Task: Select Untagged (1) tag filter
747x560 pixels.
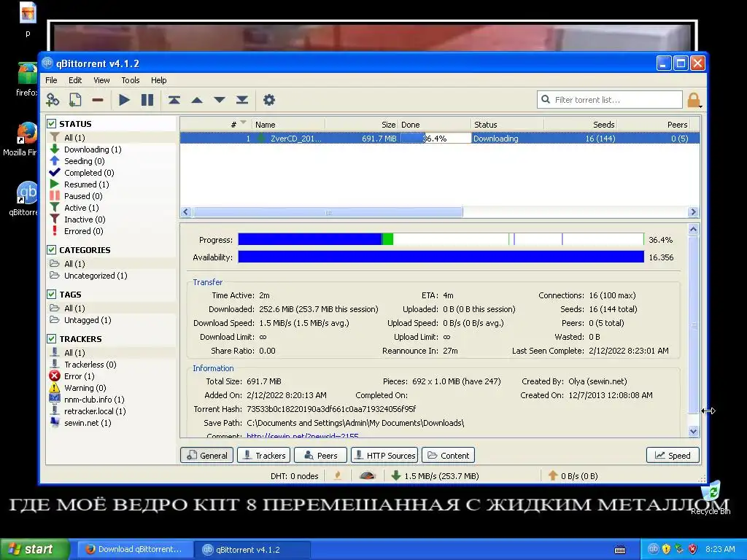Action: click(88, 320)
